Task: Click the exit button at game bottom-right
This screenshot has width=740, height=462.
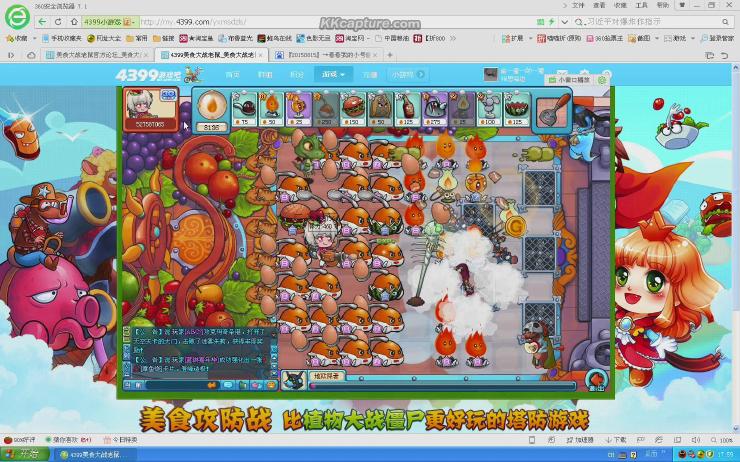Action: coord(596,378)
